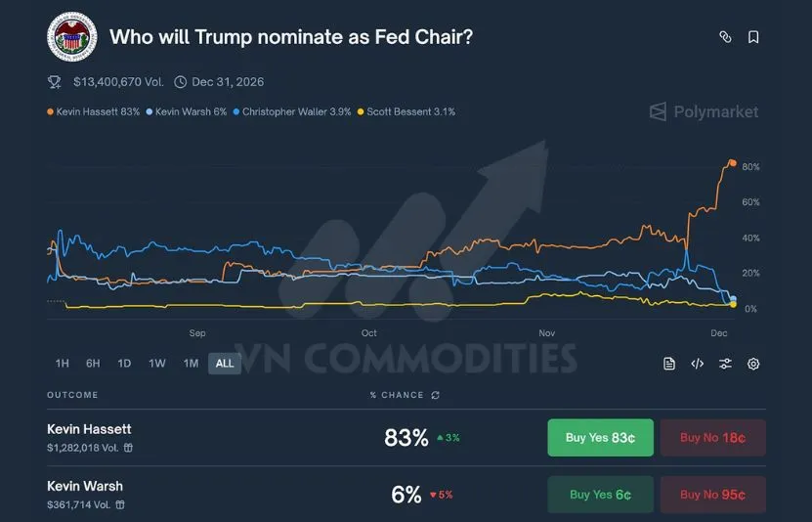Screen dimensions: 812x522
Task: Buy Yes 6¢ for Kevin Warsh
Action: point(600,495)
